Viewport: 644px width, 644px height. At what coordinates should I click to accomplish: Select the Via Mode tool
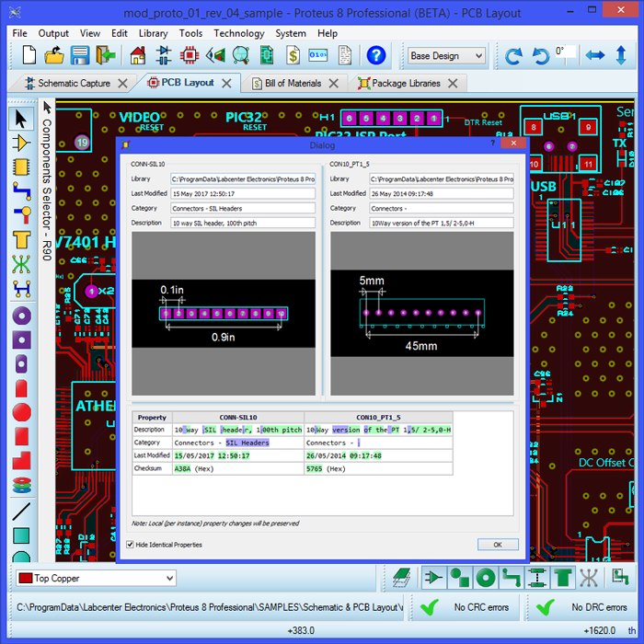point(22,214)
